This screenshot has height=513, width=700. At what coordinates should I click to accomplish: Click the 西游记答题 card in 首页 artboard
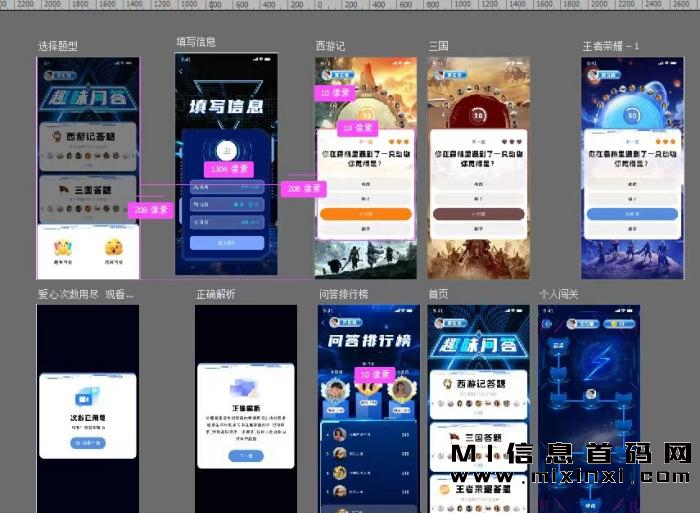click(x=478, y=395)
